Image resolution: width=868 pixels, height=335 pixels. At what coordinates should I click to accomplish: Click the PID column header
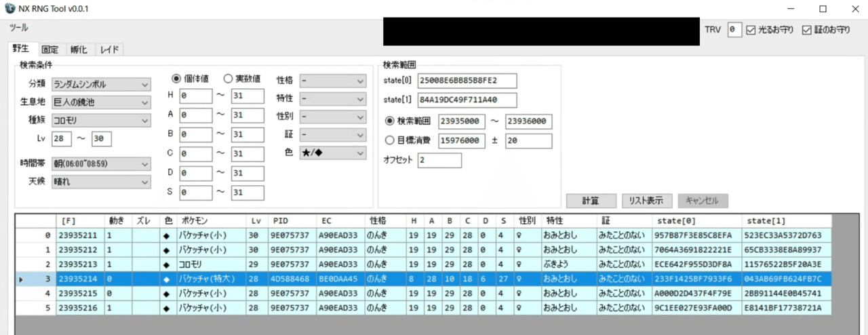pyautogui.click(x=292, y=221)
